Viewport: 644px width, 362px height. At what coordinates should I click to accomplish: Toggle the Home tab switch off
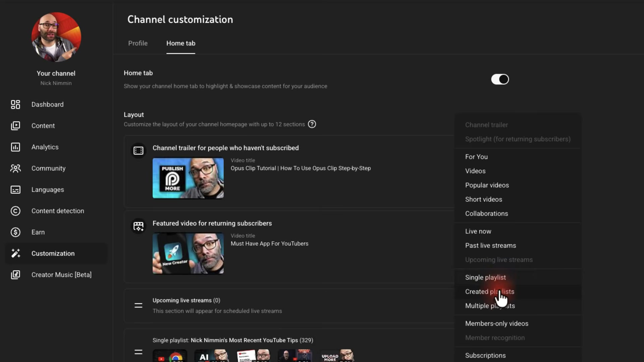pyautogui.click(x=500, y=79)
